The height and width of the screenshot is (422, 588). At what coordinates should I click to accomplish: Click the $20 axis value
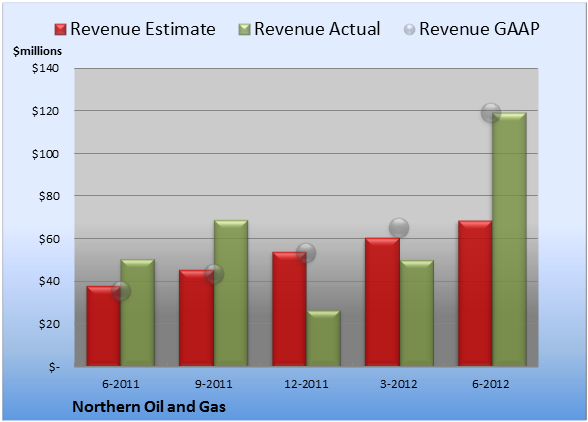49,324
